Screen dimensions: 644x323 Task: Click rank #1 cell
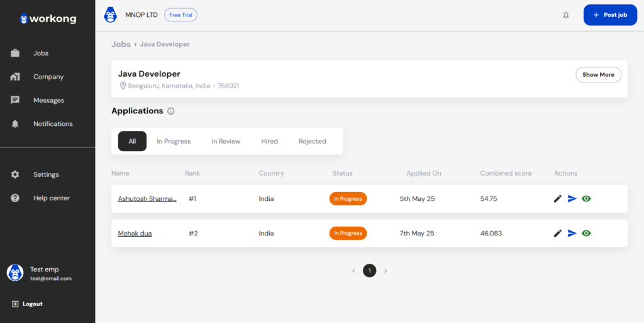point(192,199)
